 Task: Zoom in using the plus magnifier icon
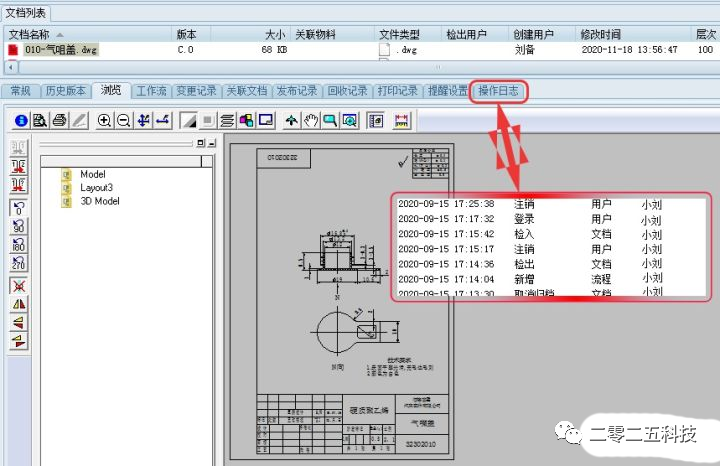[x=104, y=121]
